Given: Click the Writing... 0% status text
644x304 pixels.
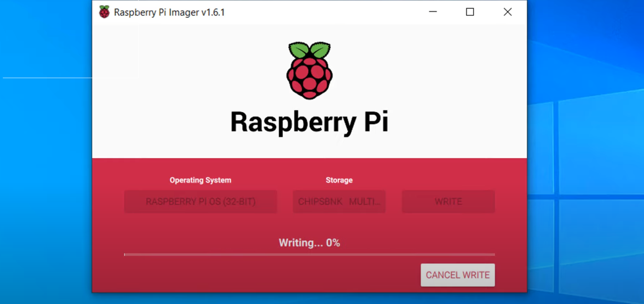Looking at the screenshot, I should point(309,242).
